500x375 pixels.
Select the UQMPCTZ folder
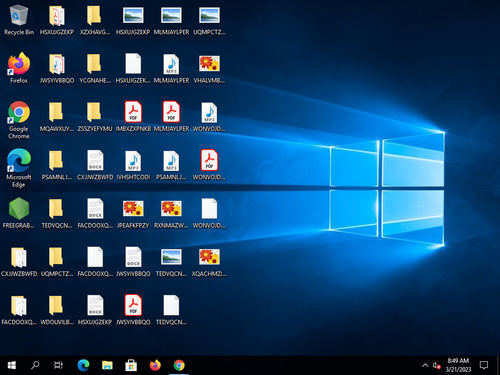[x=57, y=262]
